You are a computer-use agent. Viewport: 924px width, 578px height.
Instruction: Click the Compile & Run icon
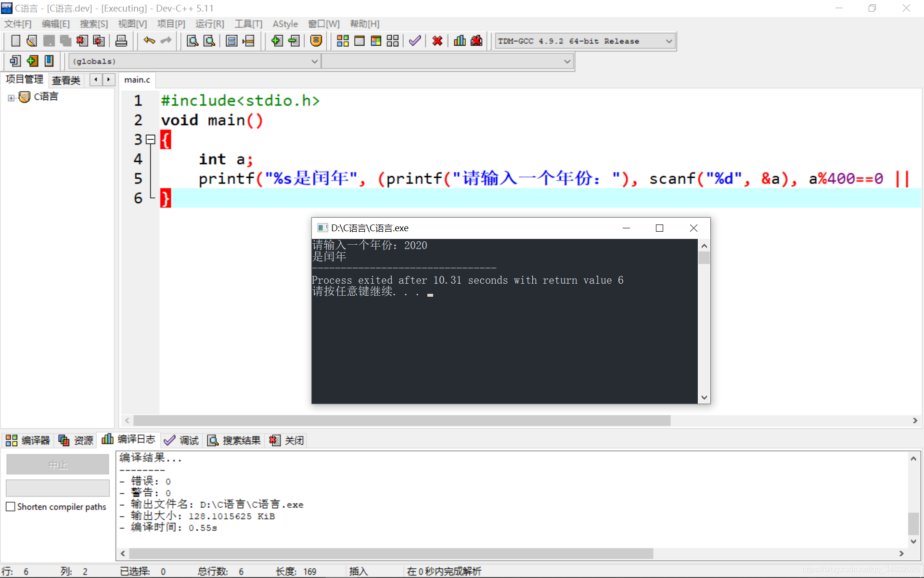pyautogui.click(x=376, y=41)
